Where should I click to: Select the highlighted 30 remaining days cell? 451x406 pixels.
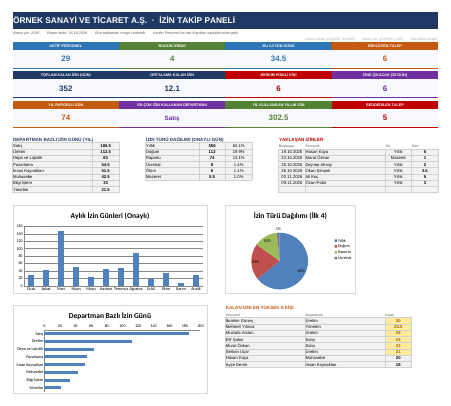click(x=398, y=320)
